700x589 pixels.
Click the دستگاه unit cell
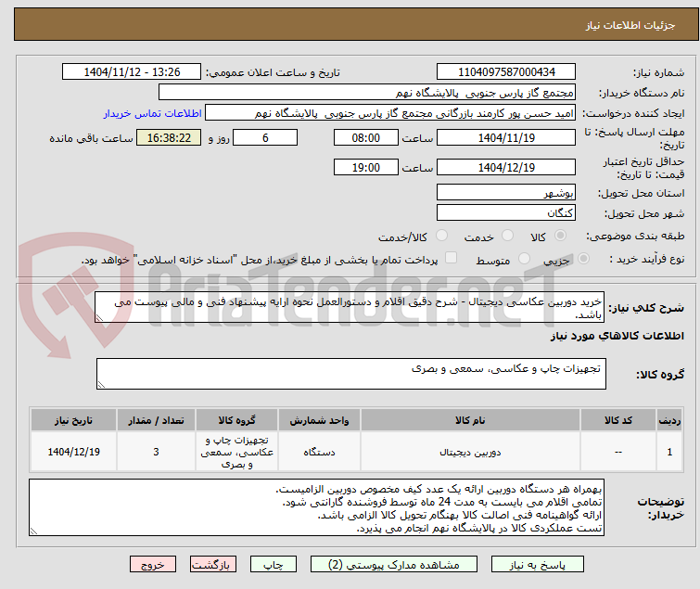point(319,452)
